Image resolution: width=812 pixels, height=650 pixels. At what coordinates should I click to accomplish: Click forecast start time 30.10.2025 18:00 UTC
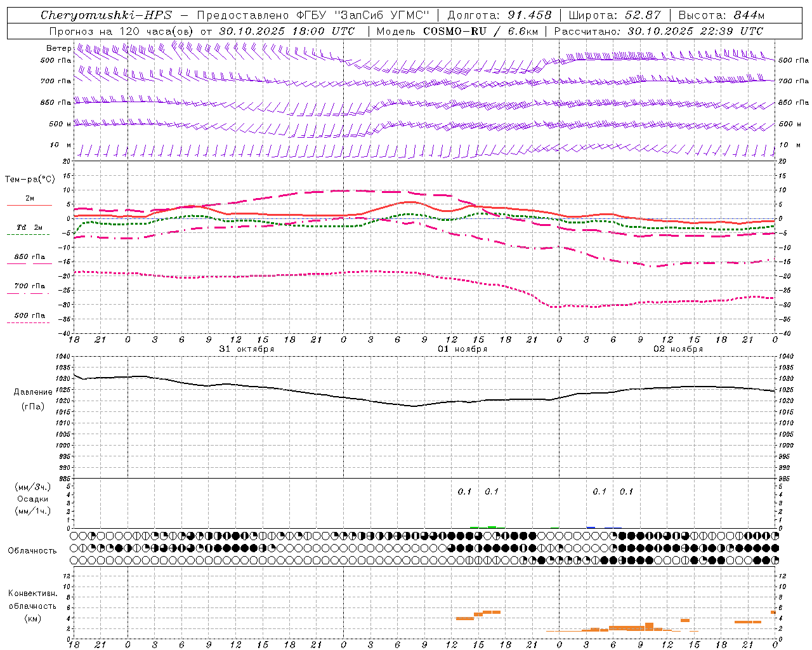(x=287, y=31)
